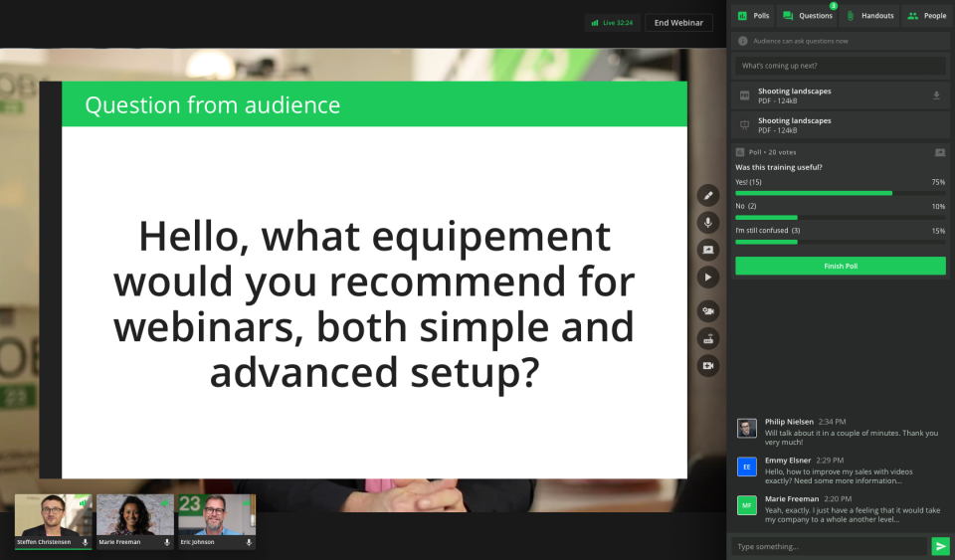Select Marie Freeman's video thumbnail
955x560 pixels.
pos(134,521)
